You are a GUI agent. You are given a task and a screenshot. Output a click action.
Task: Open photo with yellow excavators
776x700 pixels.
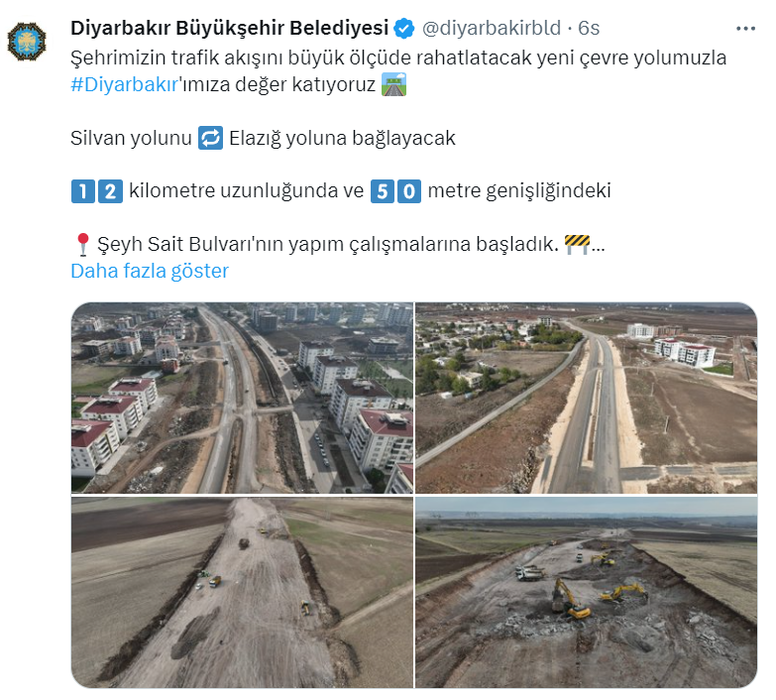pos(586,592)
